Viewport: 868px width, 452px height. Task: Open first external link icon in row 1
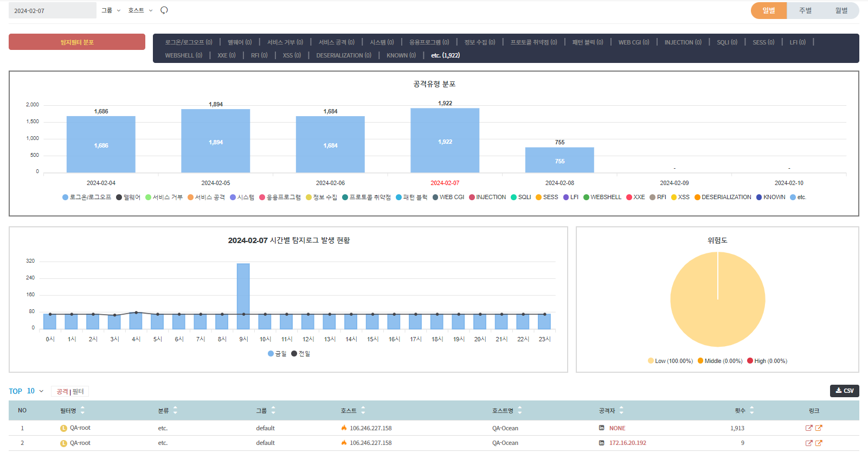coord(809,428)
